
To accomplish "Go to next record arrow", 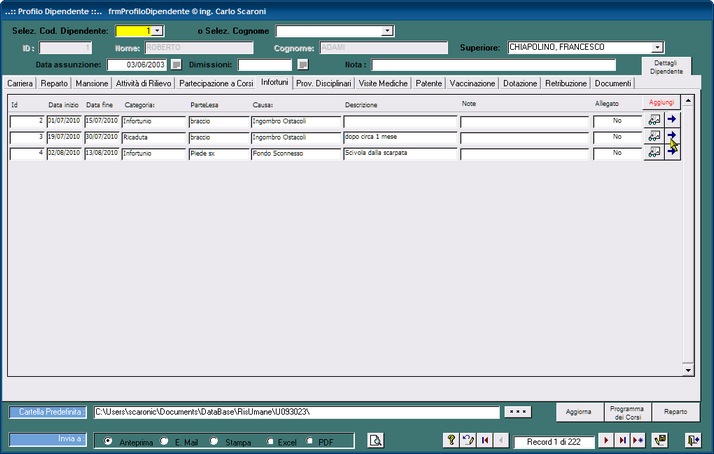I will pos(606,440).
